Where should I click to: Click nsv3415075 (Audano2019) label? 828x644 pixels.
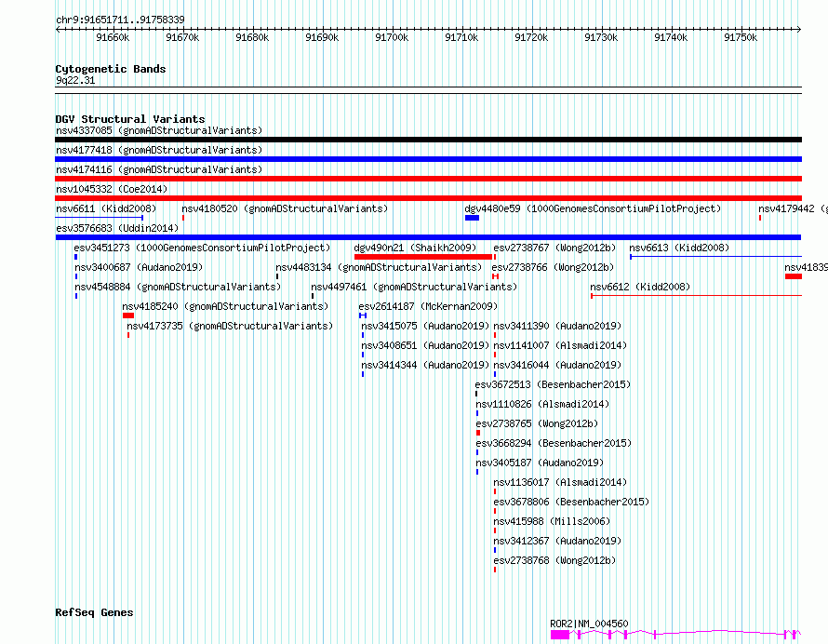point(425,326)
